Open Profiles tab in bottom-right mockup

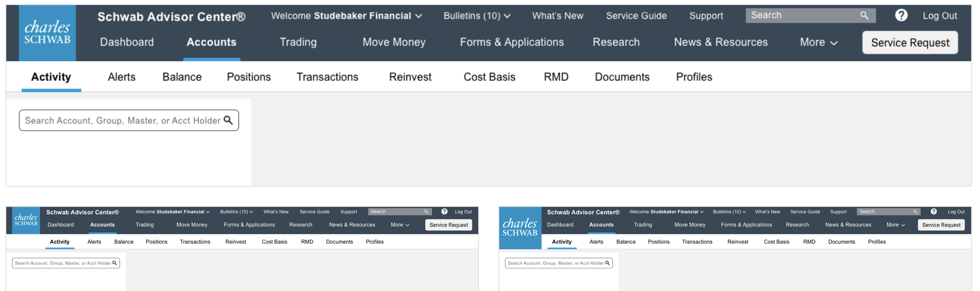tap(877, 242)
